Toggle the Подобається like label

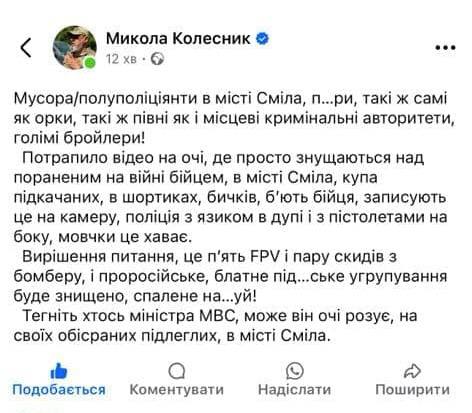click(59, 389)
